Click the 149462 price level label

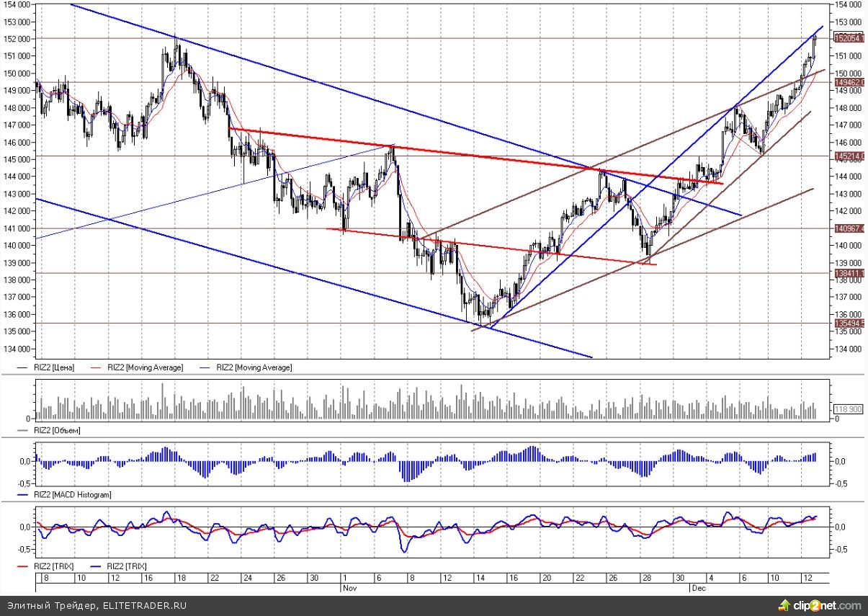coord(849,83)
